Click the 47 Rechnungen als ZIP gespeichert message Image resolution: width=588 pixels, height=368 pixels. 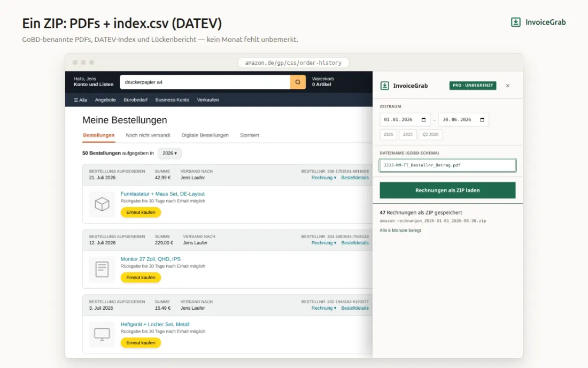pos(421,212)
